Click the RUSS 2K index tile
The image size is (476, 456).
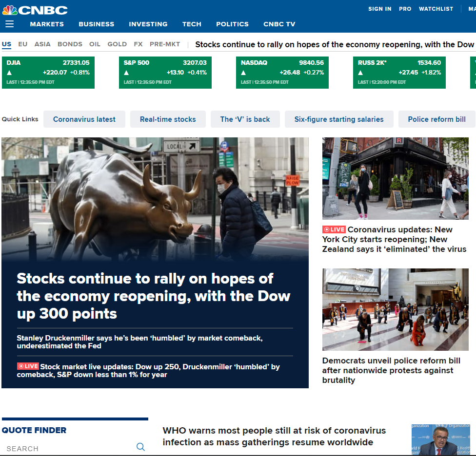coord(399,73)
